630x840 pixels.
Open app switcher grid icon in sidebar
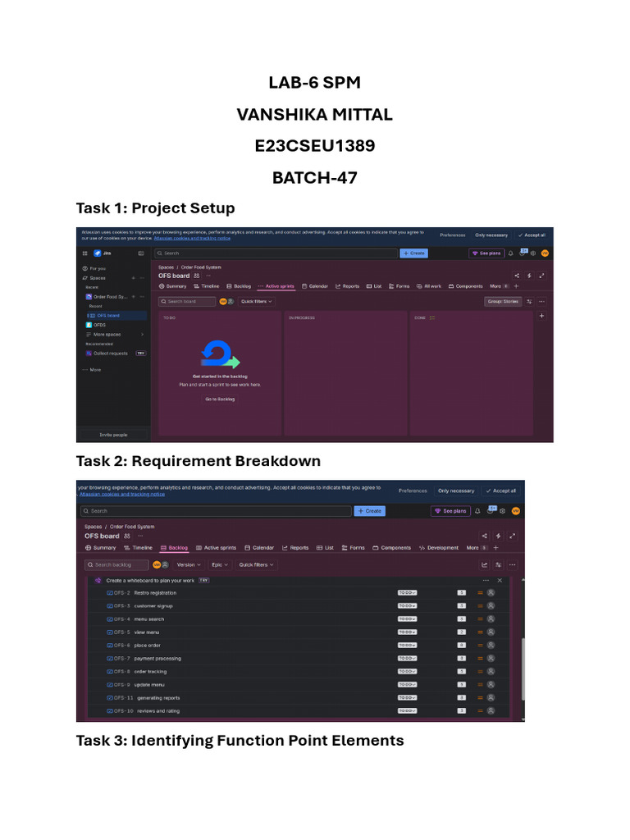point(84,253)
